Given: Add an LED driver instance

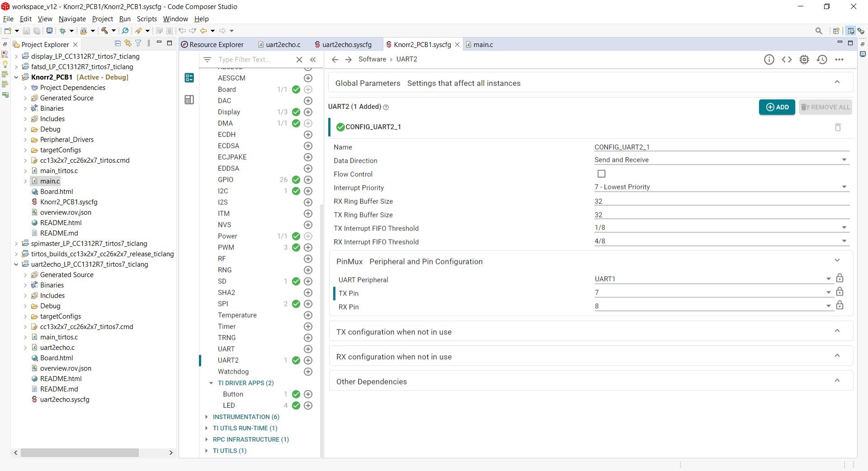Looking at the screenshot, I should point(308,405).
